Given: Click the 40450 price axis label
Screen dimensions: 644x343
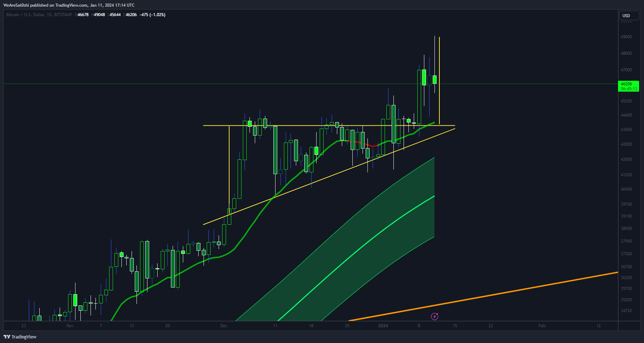Looking at the screenshot, I should 626,189.
